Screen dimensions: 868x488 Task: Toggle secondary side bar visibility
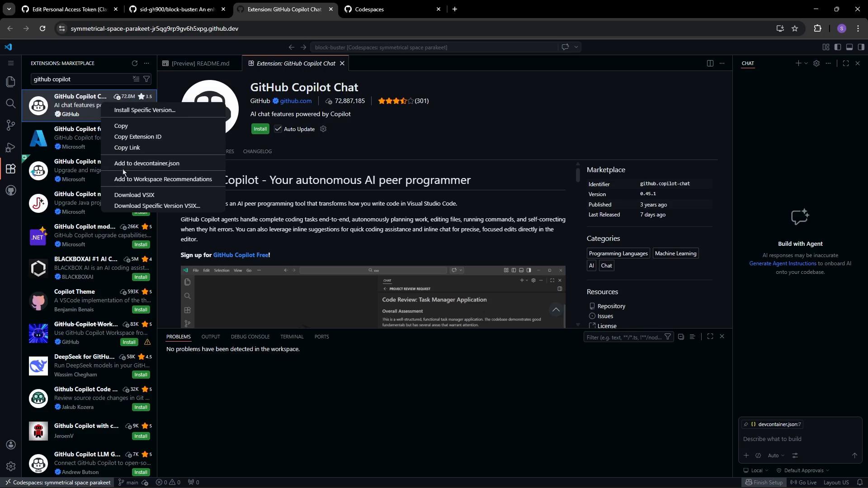point(861,47)
